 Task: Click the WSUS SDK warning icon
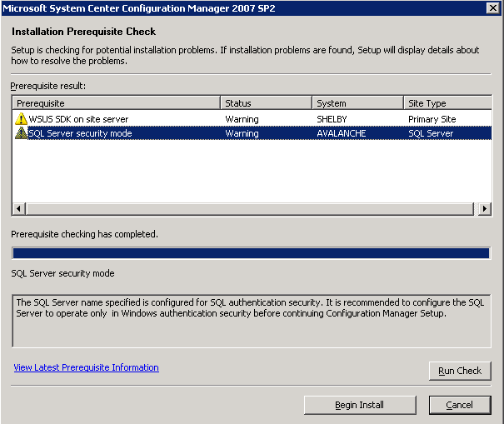click(x=21, y=119)
